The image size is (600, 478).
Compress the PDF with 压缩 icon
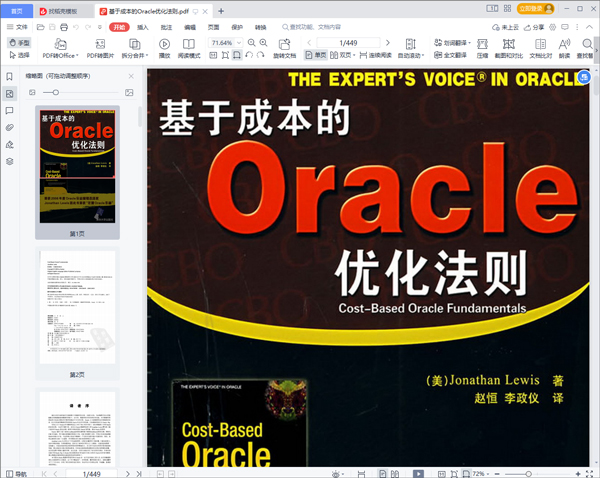(x=482, y=48)
